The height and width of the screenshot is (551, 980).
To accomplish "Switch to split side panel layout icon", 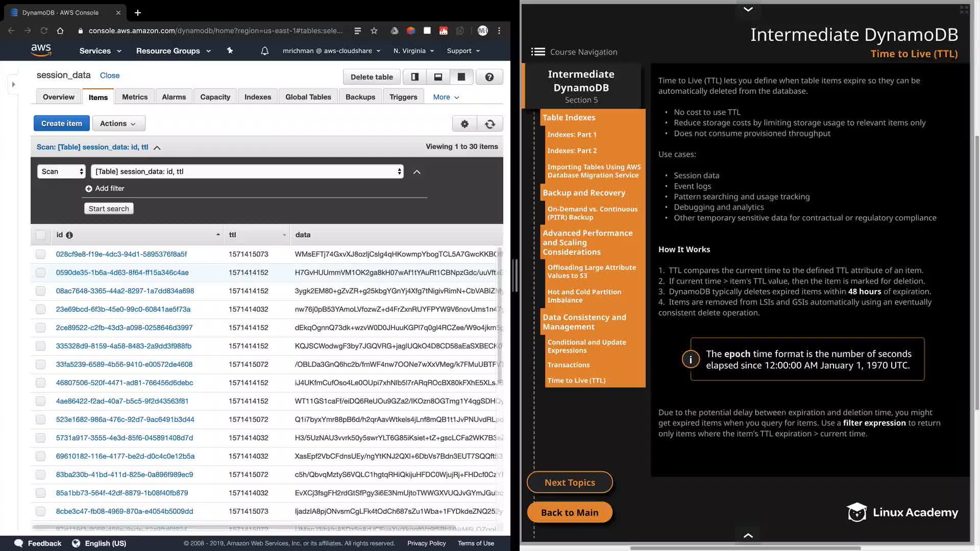I will point(415,77).
